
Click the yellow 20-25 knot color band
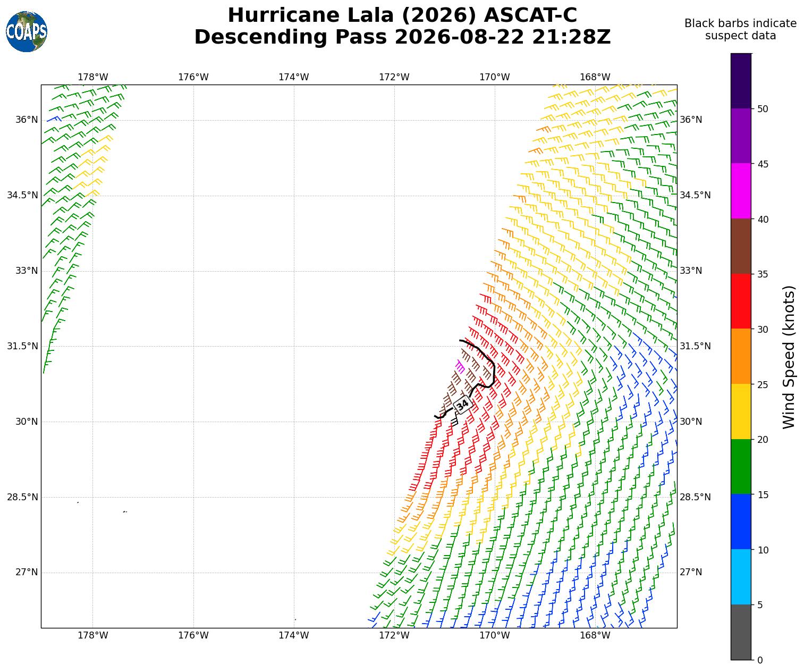click(741, 411)
